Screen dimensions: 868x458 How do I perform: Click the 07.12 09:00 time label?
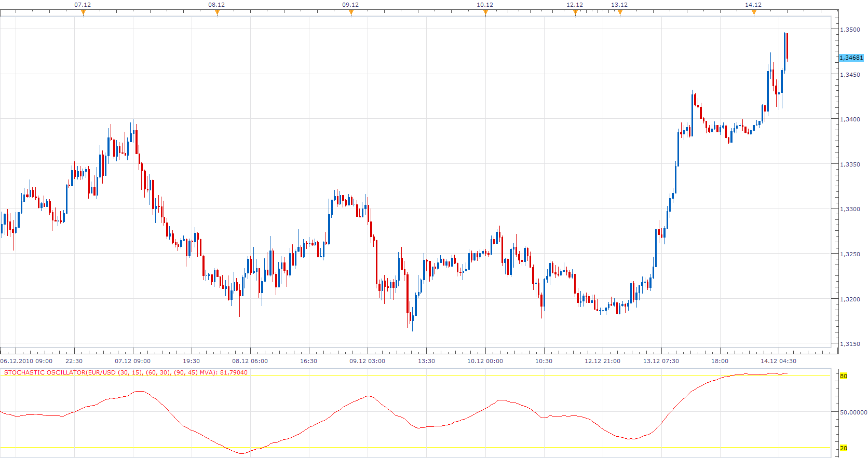[x=133, y=361]
